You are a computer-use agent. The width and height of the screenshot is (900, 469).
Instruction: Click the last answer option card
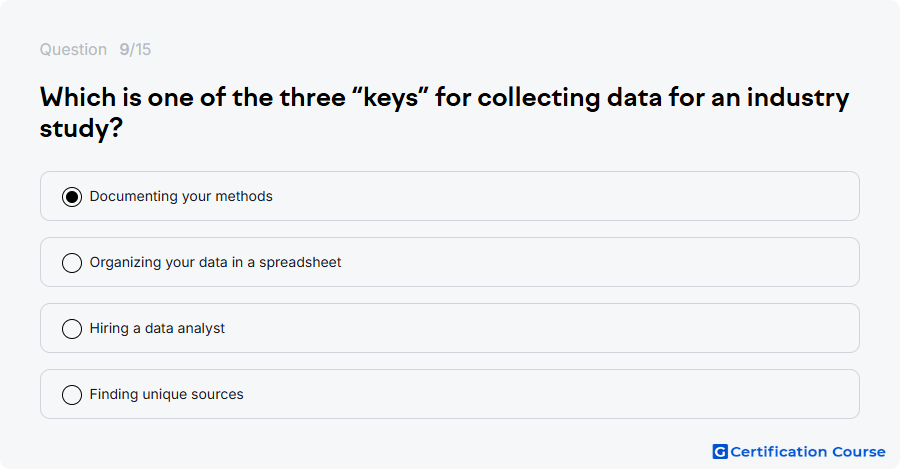pyautogui.click(x=450, y=394)
